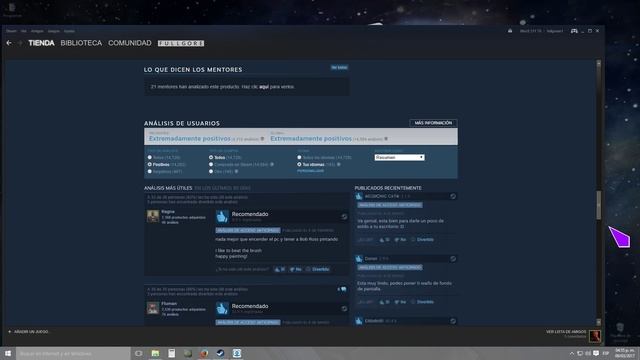
Task: Open the Windows Action Center icon
Action: point(596,353)
